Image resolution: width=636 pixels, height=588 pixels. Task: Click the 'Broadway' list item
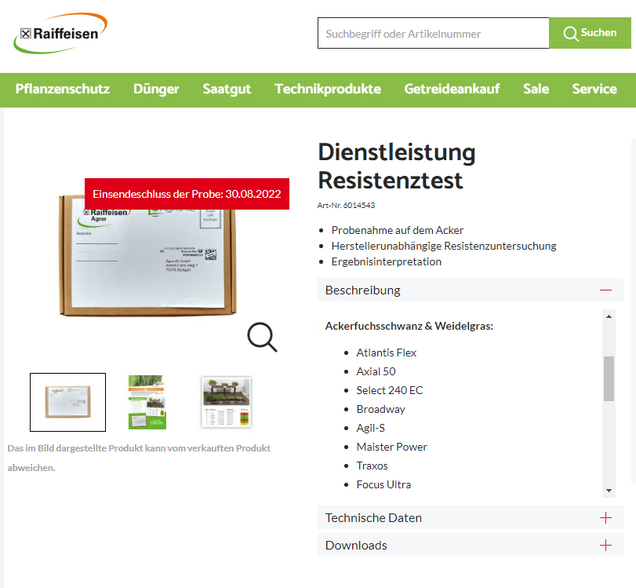380,409
